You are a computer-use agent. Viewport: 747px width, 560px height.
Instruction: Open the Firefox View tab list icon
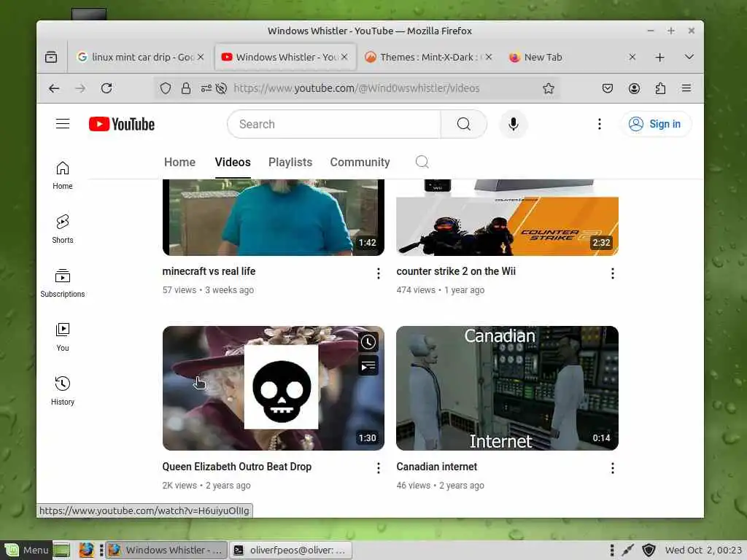point(51,57)
